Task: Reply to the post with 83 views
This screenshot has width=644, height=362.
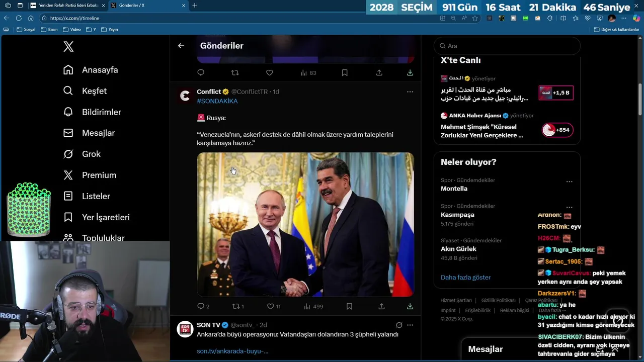Action: point(201,72)
